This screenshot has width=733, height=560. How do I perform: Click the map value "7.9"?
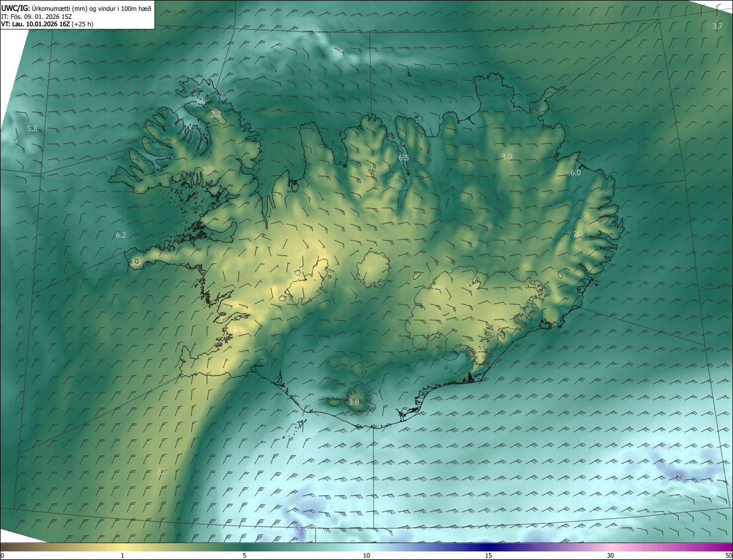pyautogui.click(x=200, y=101)
